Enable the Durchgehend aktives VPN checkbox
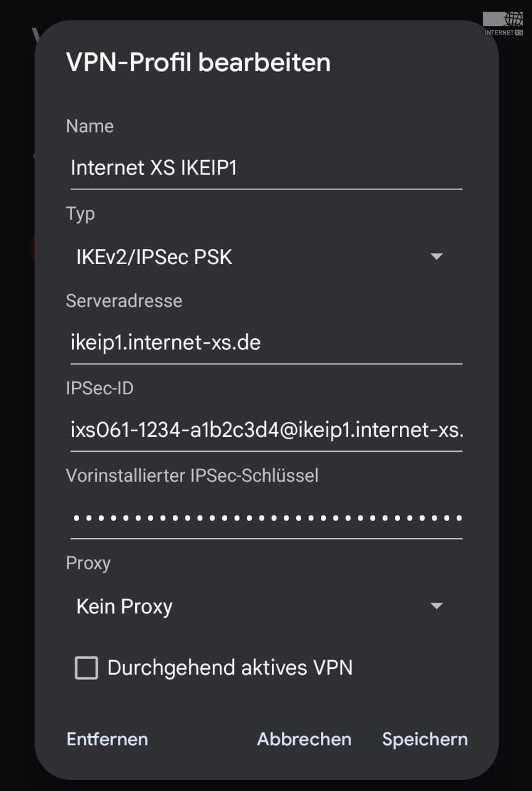Image resolution: width=532 pixels, height=791 pixels. (x=86, y=668)
